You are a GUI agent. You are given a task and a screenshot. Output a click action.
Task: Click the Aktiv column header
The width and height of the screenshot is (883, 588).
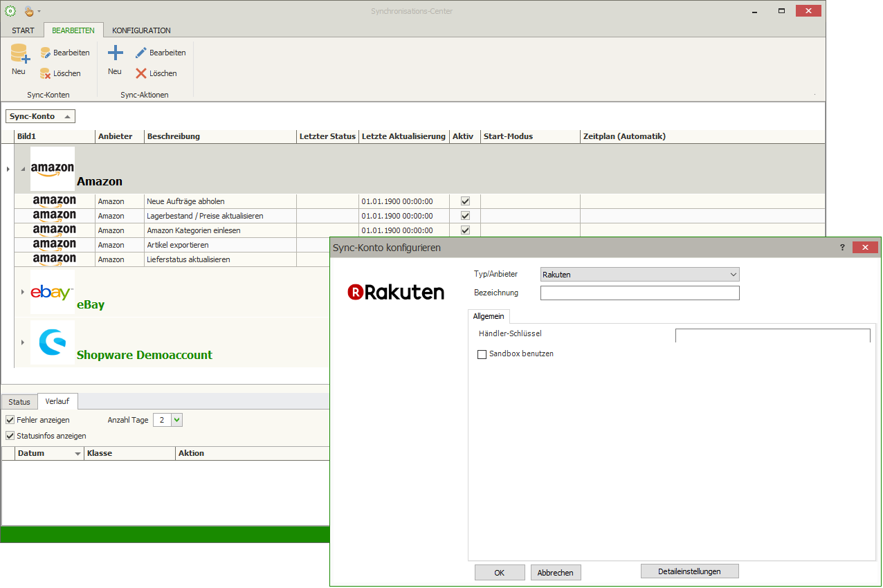coord(465,136)
